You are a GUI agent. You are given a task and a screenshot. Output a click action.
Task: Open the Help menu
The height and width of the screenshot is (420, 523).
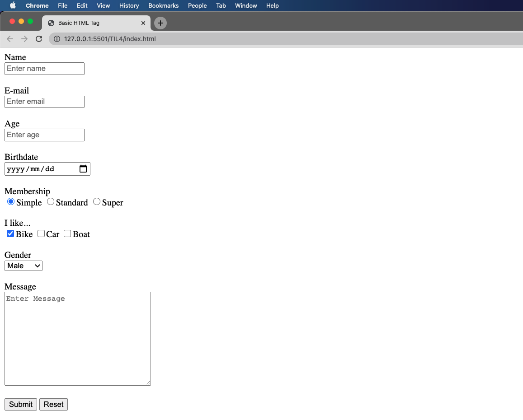(273, 6)
